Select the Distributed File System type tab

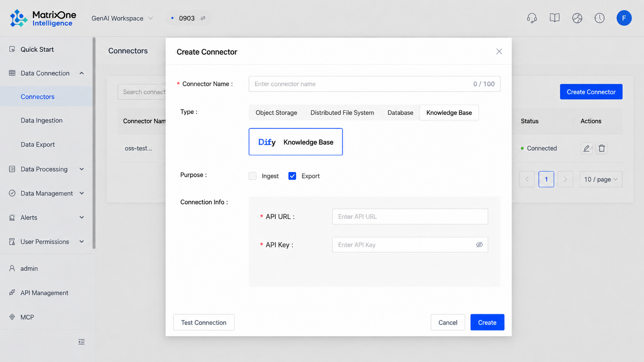[x=342, y=113]
